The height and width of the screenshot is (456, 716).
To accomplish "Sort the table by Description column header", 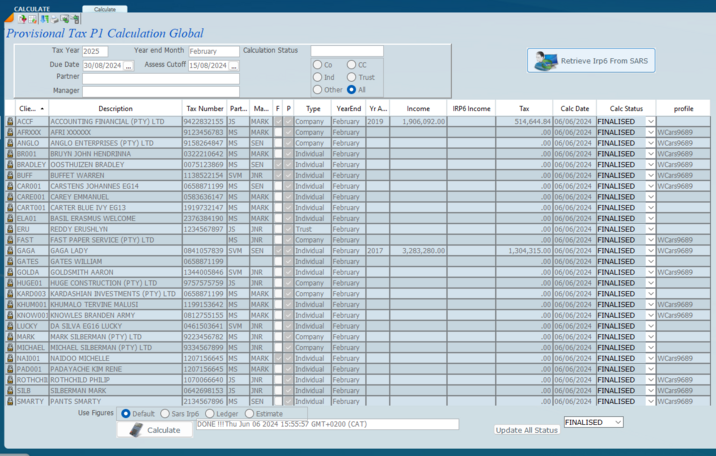I will [x=115, y=108].
